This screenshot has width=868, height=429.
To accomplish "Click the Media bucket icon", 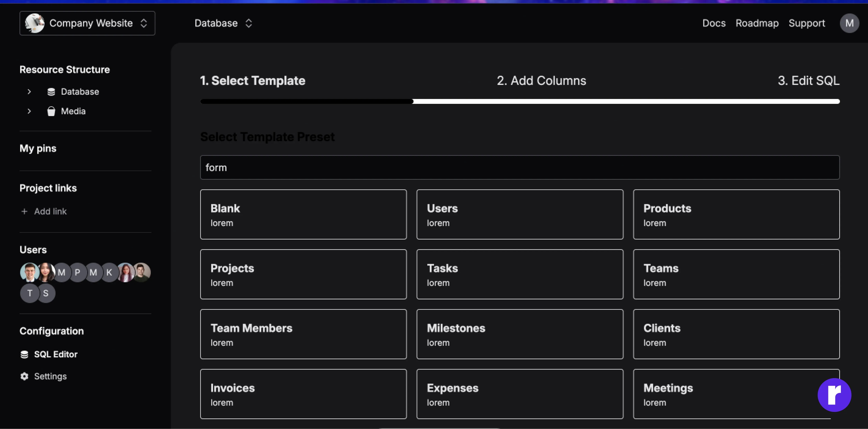I will click(x=51, y=111).
